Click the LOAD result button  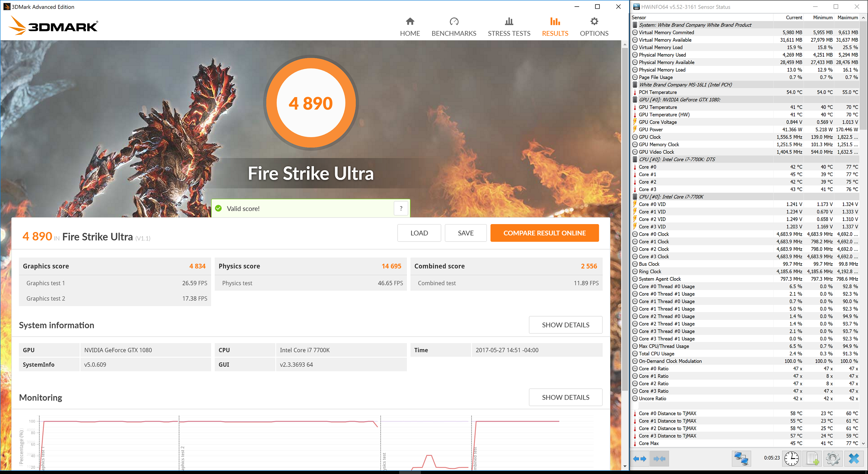tap(419, 233)
